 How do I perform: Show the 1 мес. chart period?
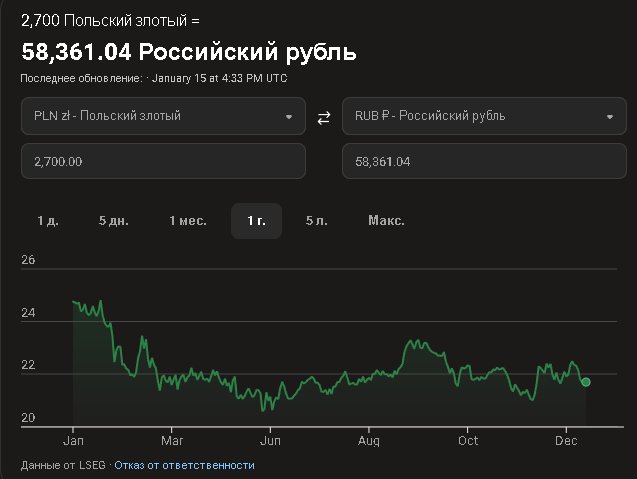pos(188,221)
